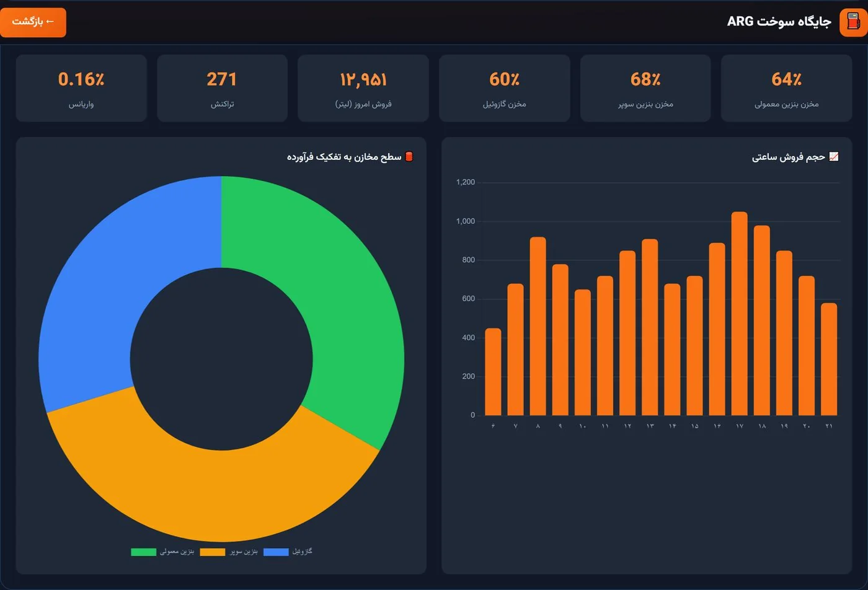Image resolution: width=868 pixels, height=590 pixels.
Task: Open the 64% مخزن بنزین معمولی card
Action: tap(786, 88)
